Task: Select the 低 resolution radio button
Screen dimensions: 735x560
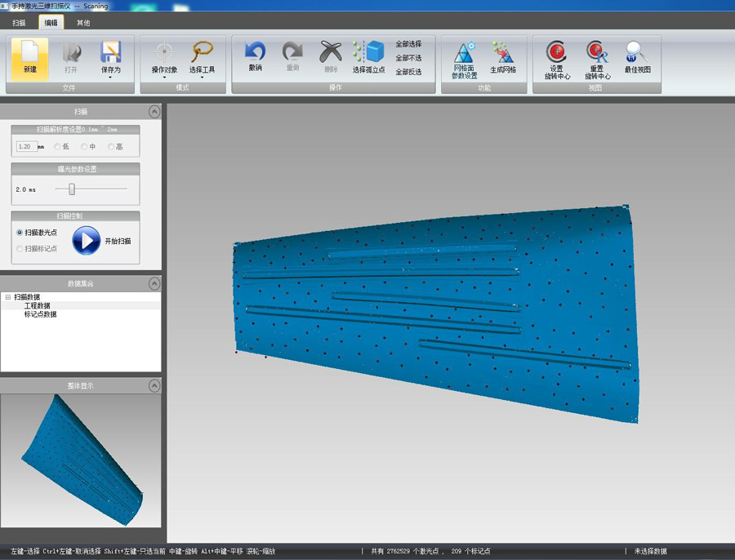Action: click(57, 147)
